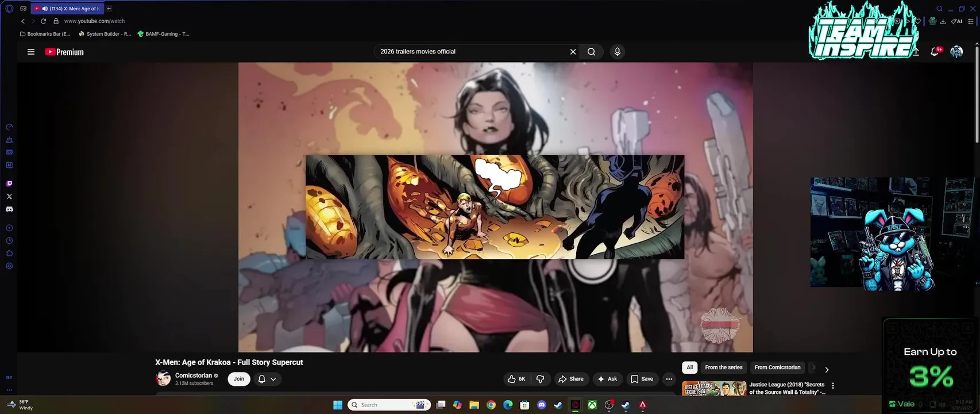Open YouTube account avatar menu

point(956,52)
